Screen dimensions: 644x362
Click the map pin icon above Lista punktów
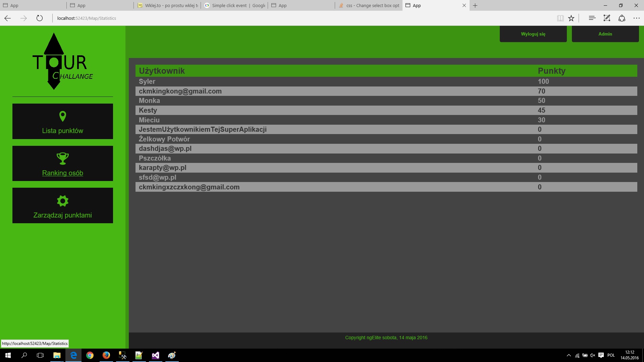tap(62, 116)
